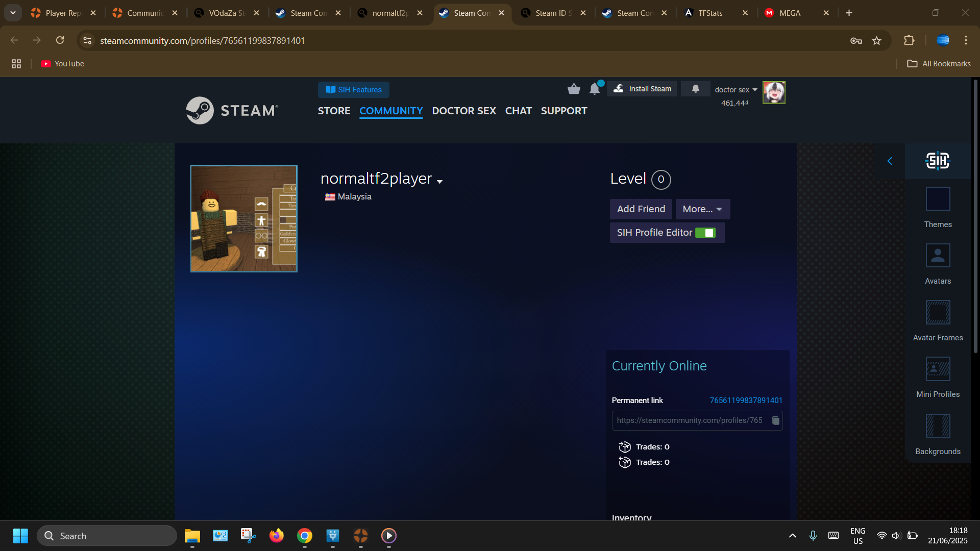The image size is (980, 551).
Task: Click the green-dotted notification bell
Action: (x=595, y=89)
